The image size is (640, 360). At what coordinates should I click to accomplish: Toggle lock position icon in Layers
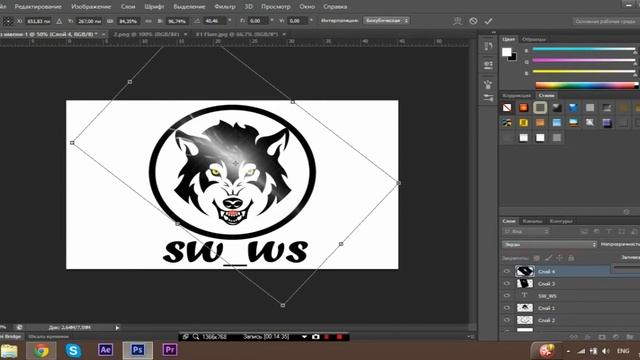pyautogui.click(x=560, y=258)
